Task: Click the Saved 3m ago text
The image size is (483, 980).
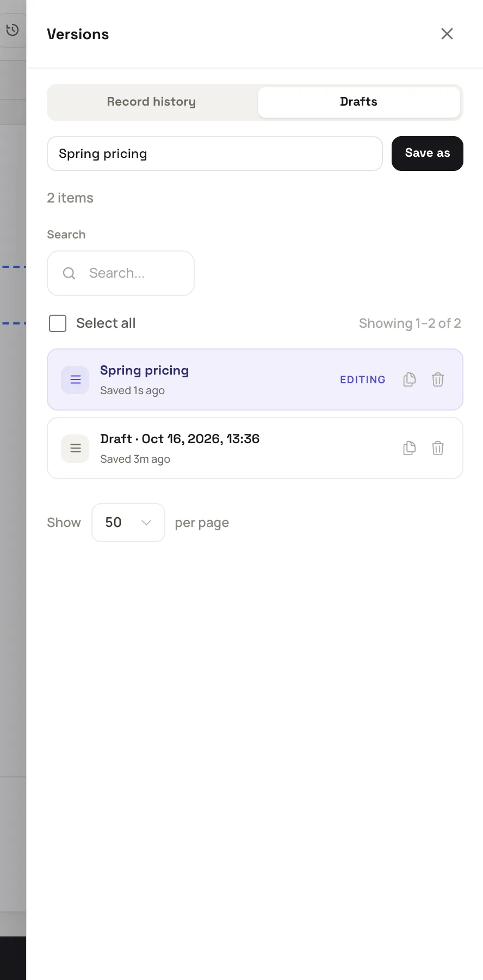Action: (x=135, y=459)
